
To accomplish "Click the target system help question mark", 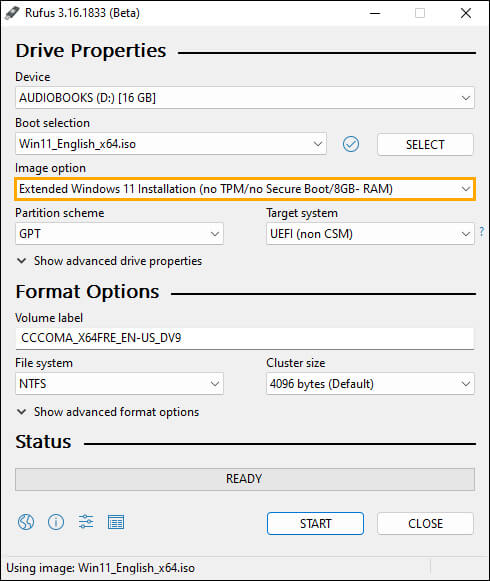I will tap(481, 232).
